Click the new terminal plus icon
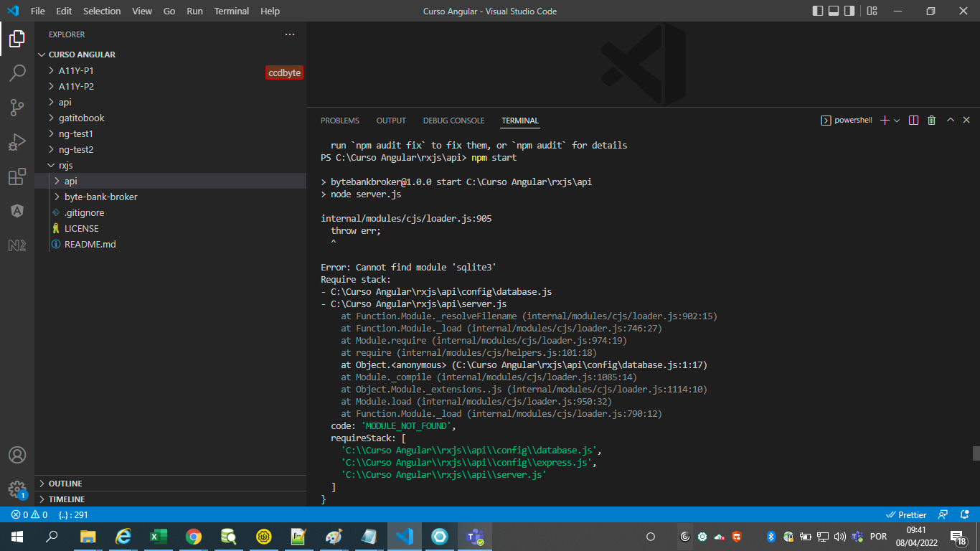Screen dimensions: 980x551 885,121
